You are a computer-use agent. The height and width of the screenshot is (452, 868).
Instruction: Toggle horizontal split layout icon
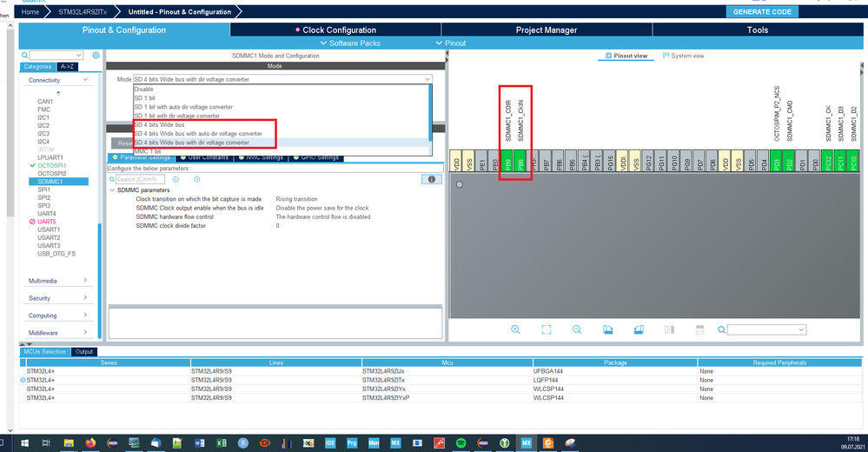coord(699,329)
